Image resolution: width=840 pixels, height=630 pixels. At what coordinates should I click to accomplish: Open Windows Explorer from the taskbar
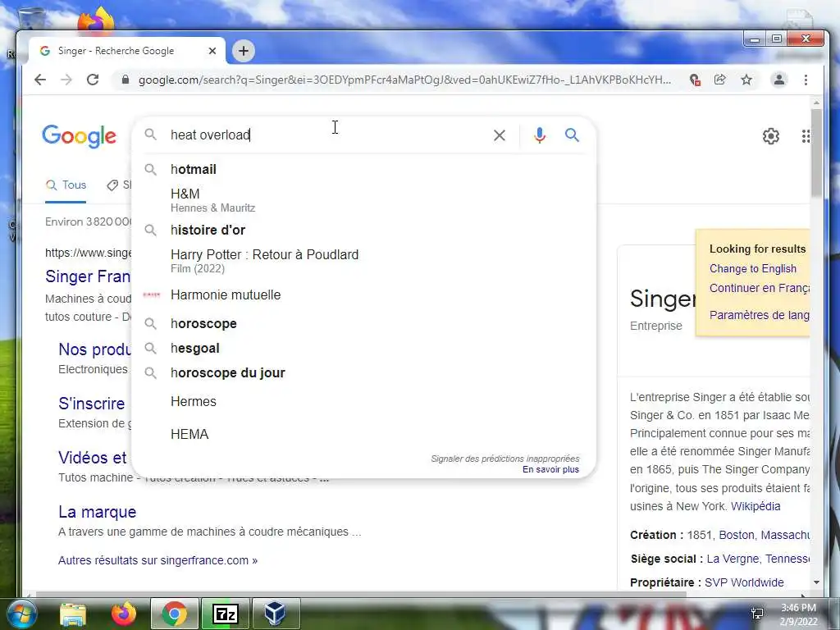73,614
